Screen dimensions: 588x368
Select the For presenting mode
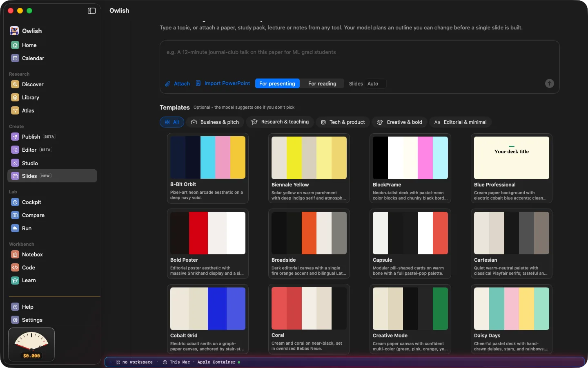pos(277,83)
